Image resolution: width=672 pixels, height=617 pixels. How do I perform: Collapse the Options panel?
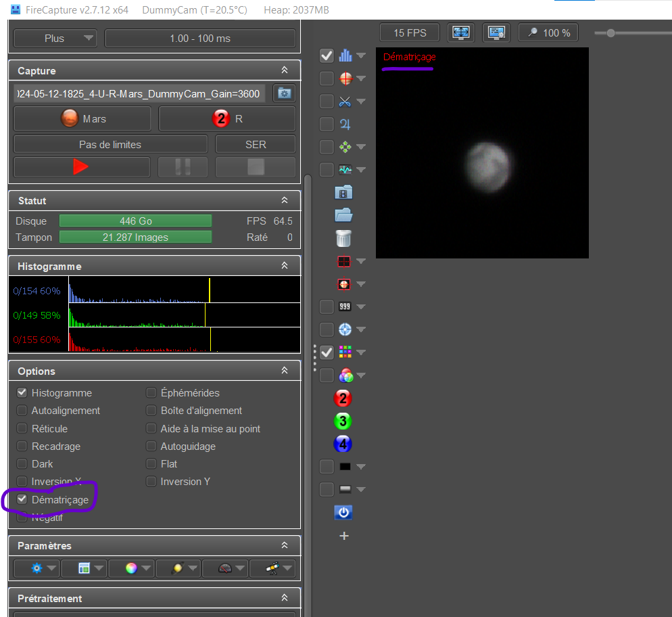coord(285,371)
